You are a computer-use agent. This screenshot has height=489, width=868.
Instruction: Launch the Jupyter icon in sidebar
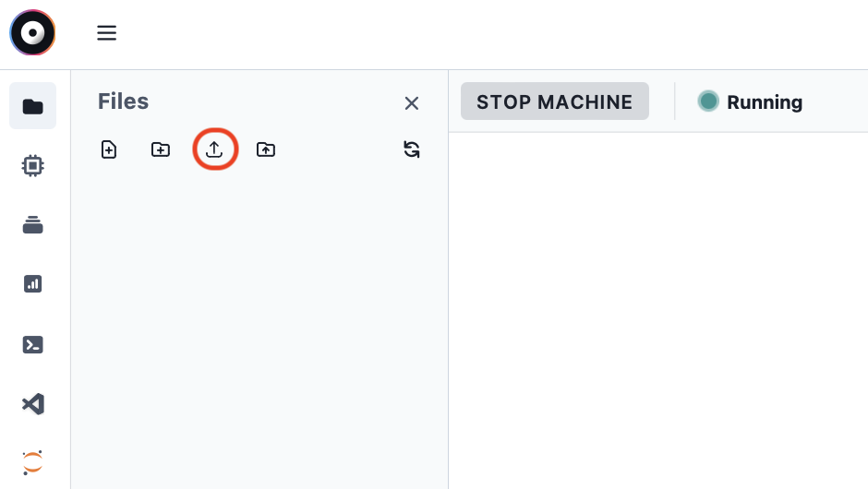pyautogui.click(x=33, y=461)
